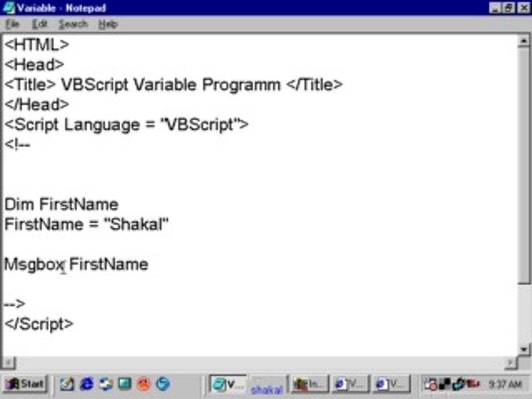Click the Notepad icon in title bar
The width and height of the screenshot is (532, 399).
pyautogui.click(x=8, y=8)
